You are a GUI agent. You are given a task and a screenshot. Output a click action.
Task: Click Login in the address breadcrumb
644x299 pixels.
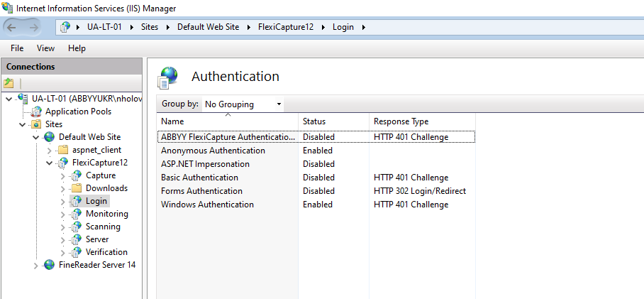343,27
